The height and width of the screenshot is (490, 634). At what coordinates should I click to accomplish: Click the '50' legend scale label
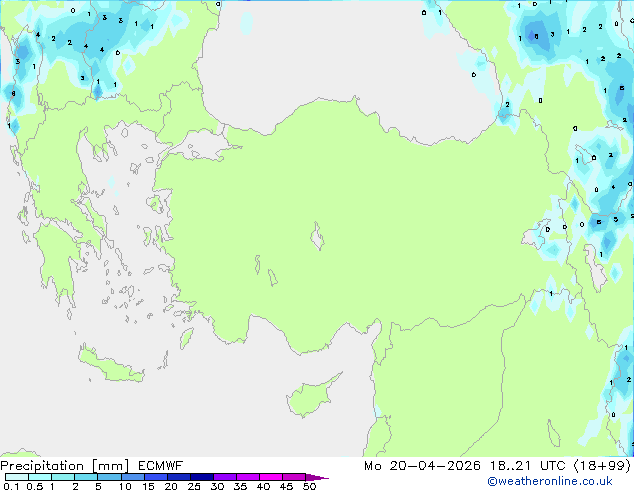pyautogui.click(x=309, y=486)
